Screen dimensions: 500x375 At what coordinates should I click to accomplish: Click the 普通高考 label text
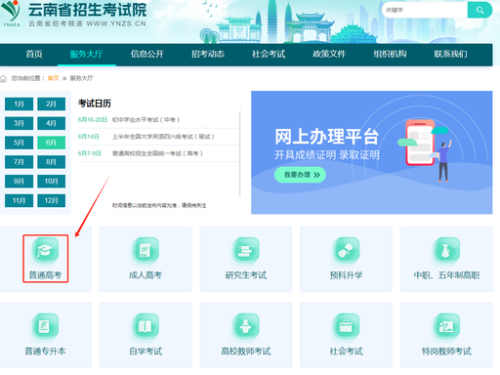tap(45, 275)
